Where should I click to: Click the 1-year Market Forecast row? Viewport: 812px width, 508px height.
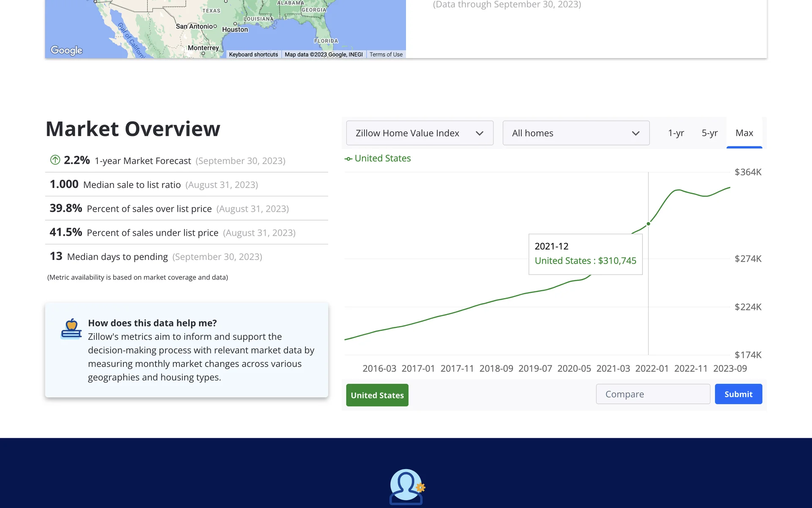(x=186, y=161)
